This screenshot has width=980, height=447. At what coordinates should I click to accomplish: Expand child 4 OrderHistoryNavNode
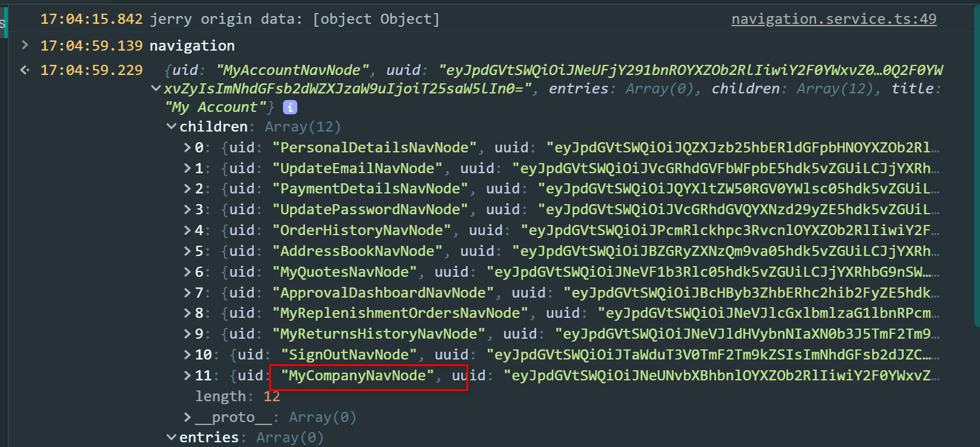click(x=188, y=230)
